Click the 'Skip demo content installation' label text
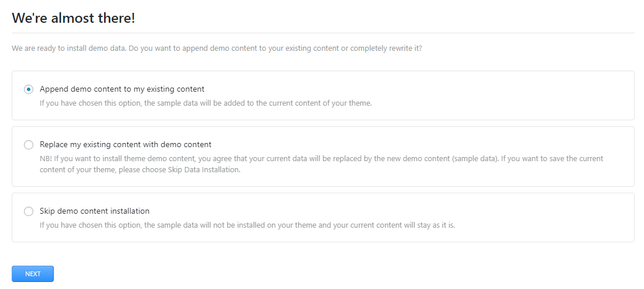The width and height of the screenshot is (644, 289). click(95, 211)
